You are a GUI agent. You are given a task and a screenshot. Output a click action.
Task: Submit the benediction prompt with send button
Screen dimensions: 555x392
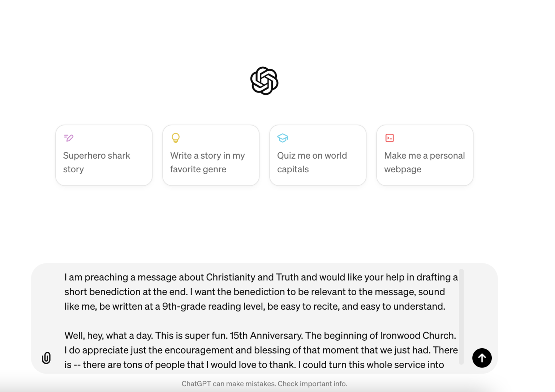[482, 358]
